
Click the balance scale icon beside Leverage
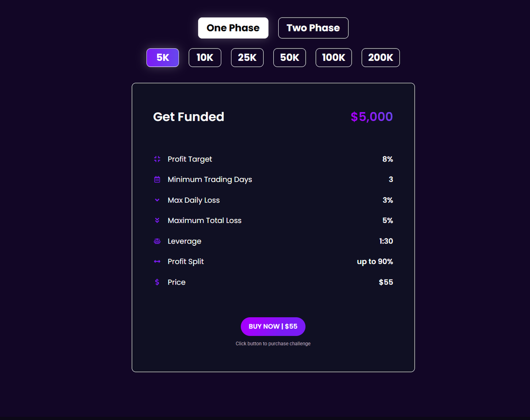(x=157, y=241)
